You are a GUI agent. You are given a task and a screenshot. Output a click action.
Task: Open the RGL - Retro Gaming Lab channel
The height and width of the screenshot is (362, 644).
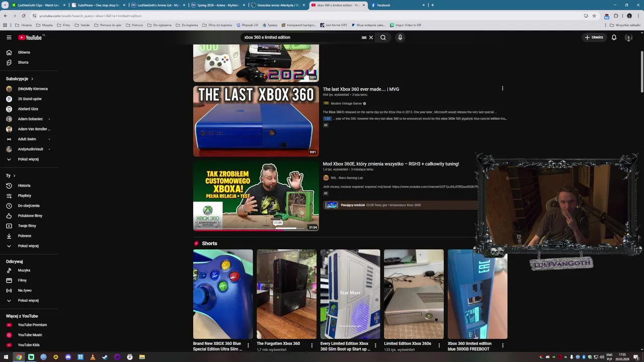347,178
